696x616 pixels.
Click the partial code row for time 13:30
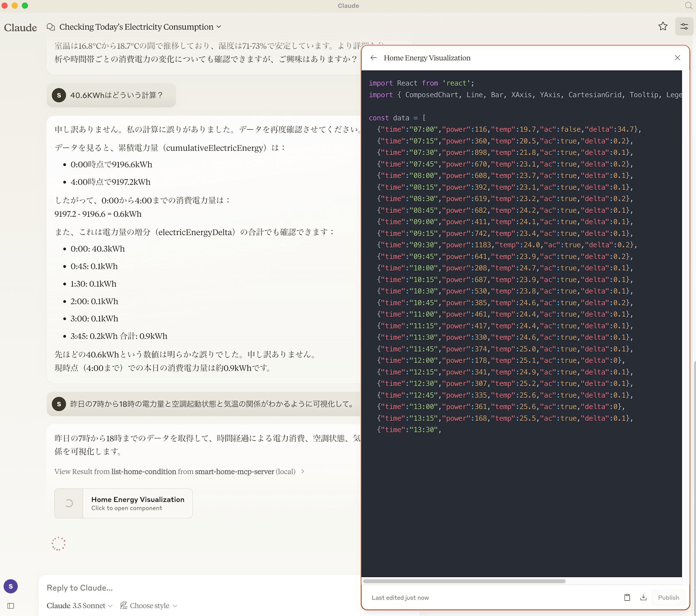409,430
